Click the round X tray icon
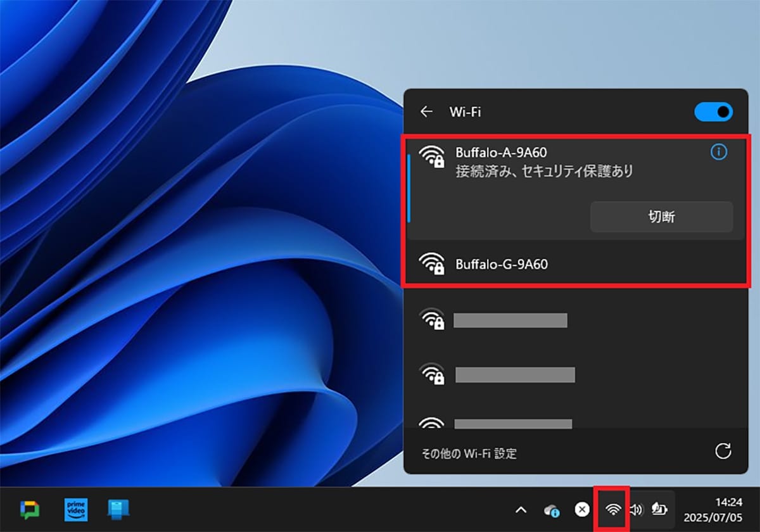This screenshot has height=532, width=760. [x=582, y=509]
